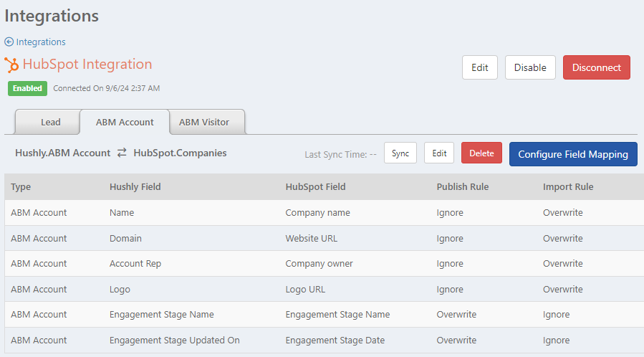This screenshot has height=357, width=644.
Task: Select the Website URL cell
Action: click(312, 238)
